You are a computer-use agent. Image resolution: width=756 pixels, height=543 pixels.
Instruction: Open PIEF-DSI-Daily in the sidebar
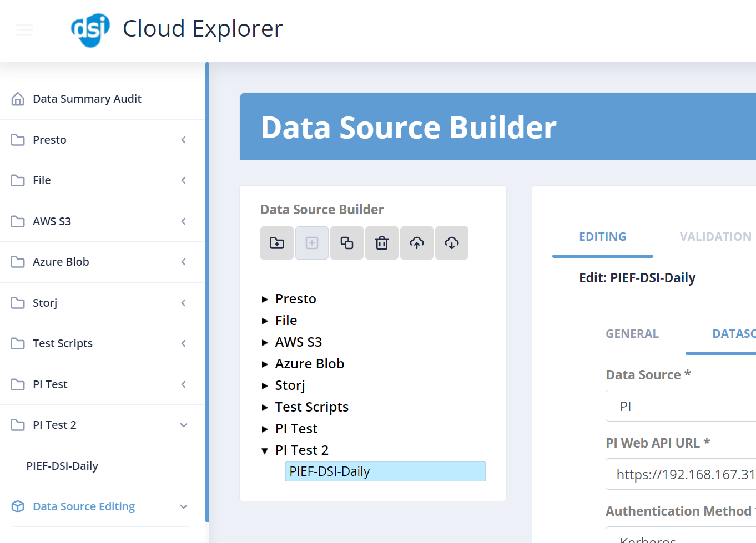(x=62, y=466)
